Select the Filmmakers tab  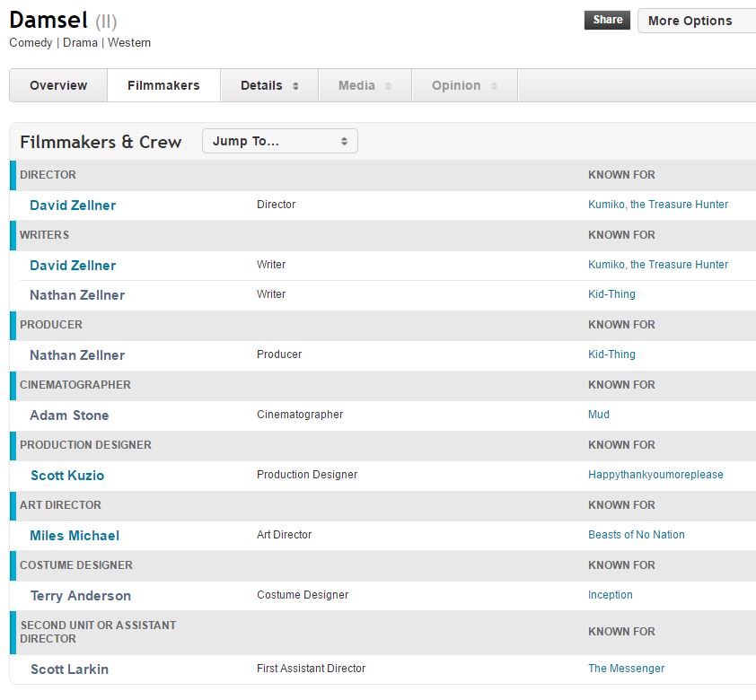163,85
